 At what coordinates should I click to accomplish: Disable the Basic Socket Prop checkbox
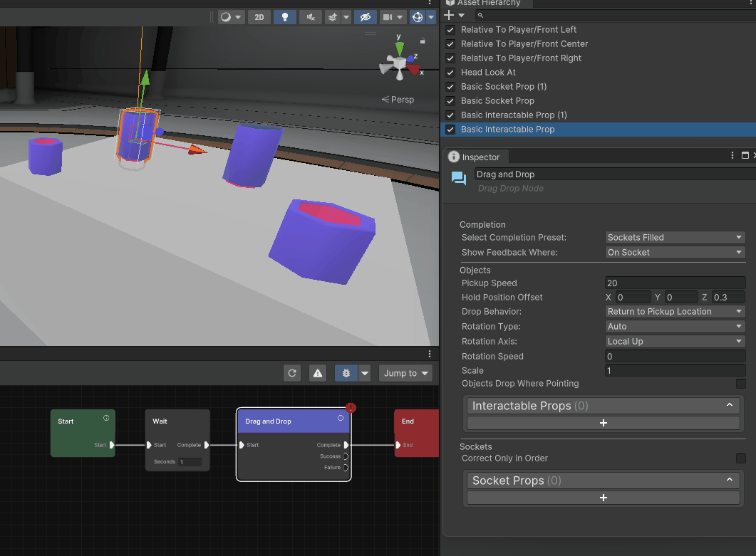(x=451, y=100)
